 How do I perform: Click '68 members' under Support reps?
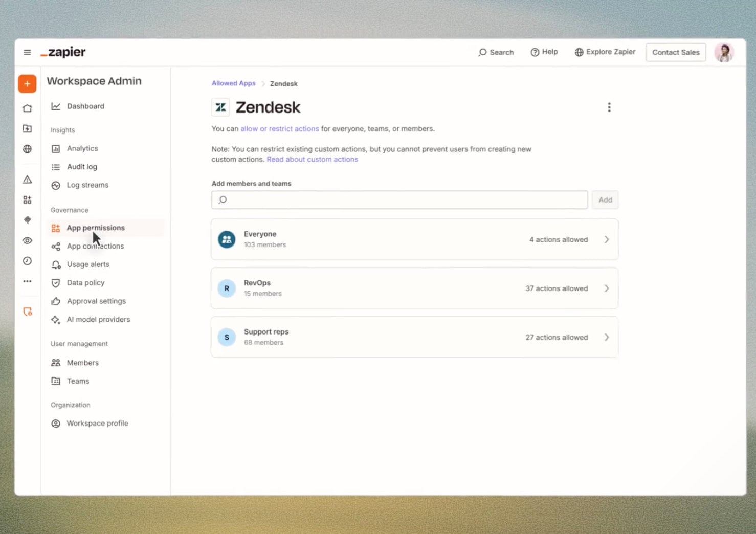pyautogui.click(x=263, y=343)
